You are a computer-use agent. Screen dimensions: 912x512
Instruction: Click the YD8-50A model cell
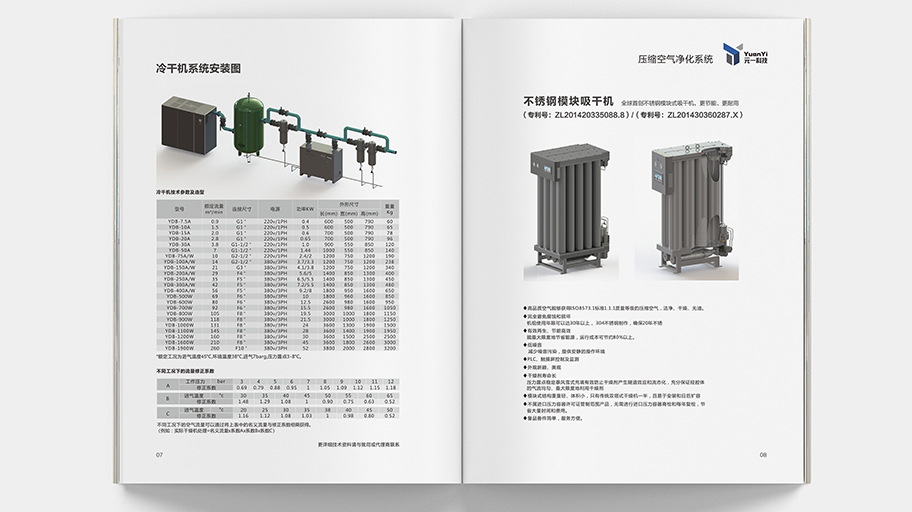pos(179,250)
